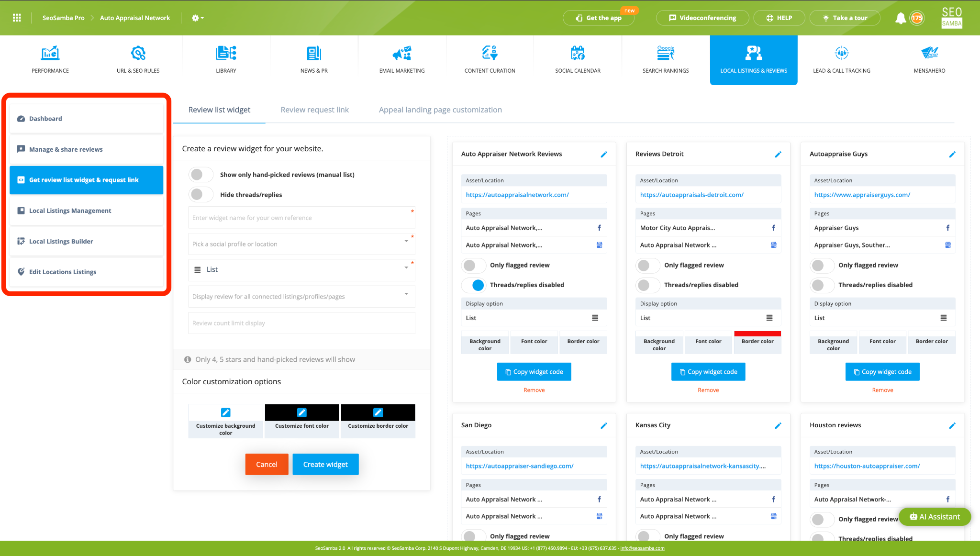Toggle Only flagged review in Autoappraise Guys
Screen dimensions: 980x556
pyautogui.click(x=822, y=265)
